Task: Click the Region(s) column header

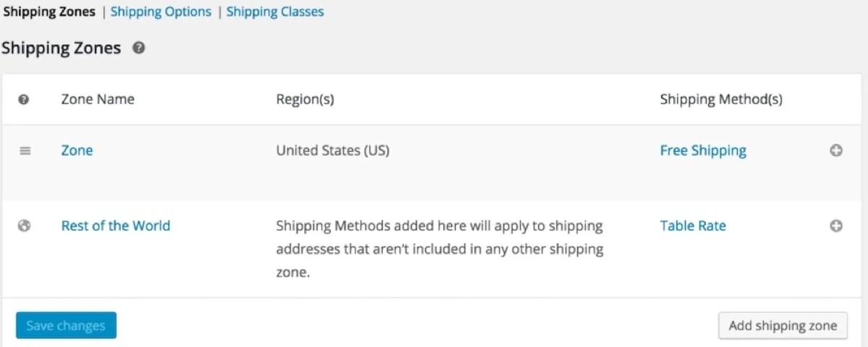Action: [x=305, y=99]
